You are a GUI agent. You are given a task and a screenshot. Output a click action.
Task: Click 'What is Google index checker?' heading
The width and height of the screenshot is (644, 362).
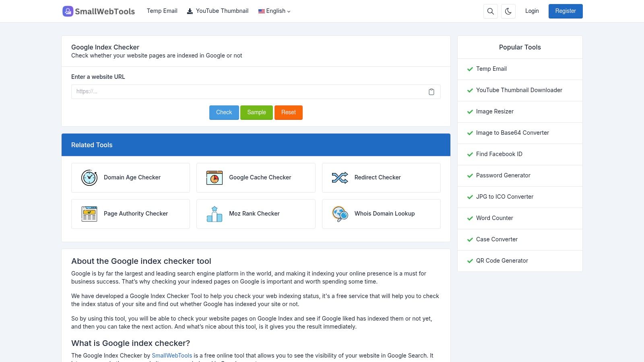point(130,343)
